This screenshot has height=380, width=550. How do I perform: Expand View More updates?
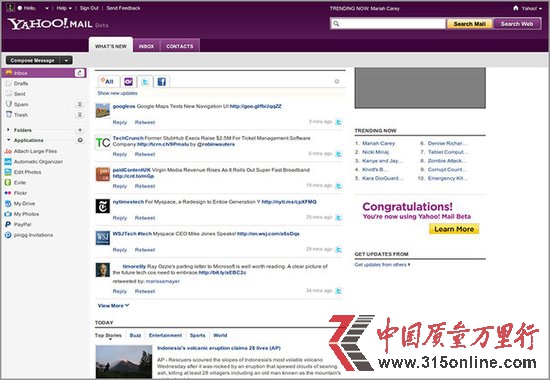113,306
